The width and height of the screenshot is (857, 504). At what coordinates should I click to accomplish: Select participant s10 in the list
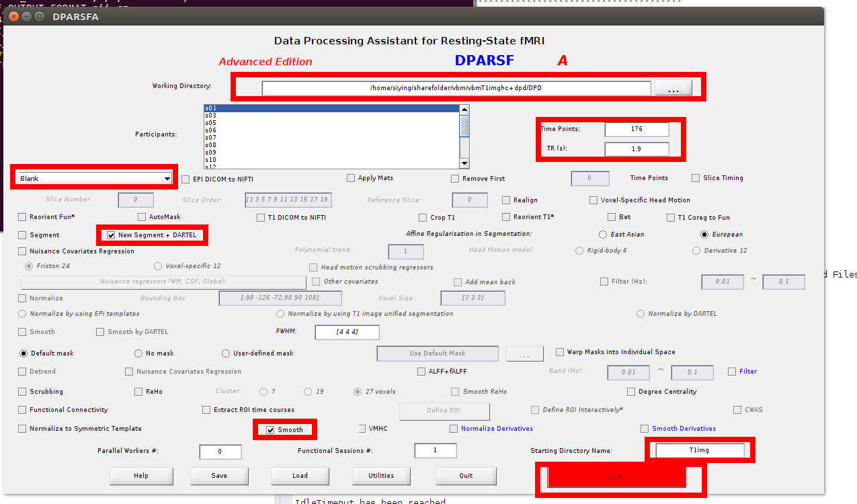tap(331, 159)
